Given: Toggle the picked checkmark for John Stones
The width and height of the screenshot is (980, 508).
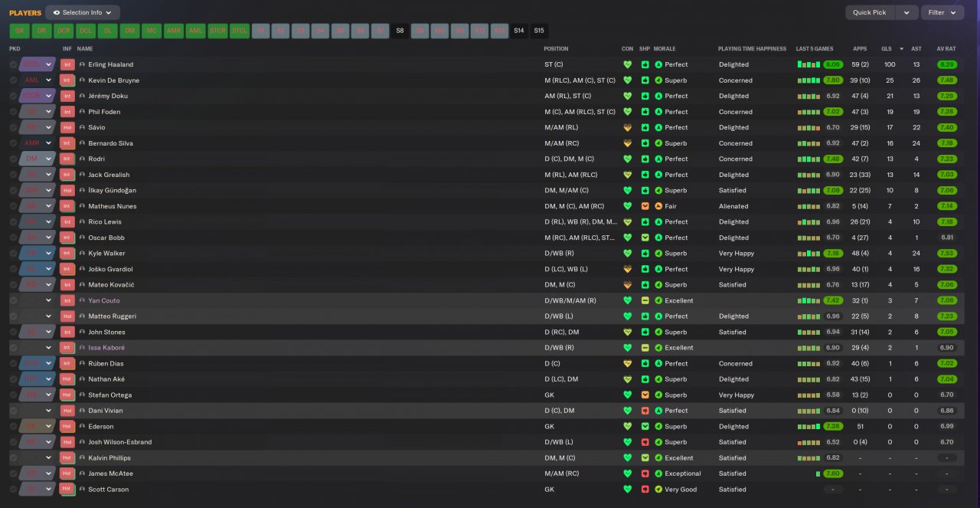Looking at the screenshot, I should [14, 332].
